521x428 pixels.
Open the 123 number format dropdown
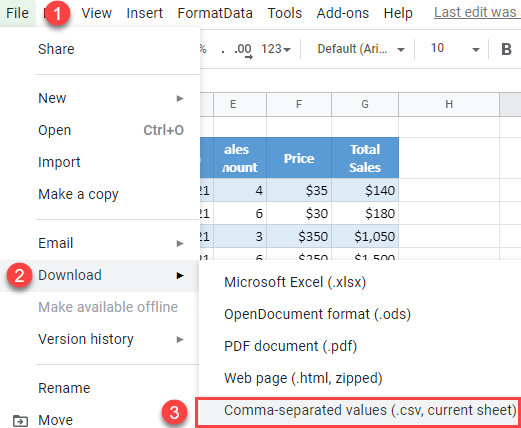click(276, 49)
